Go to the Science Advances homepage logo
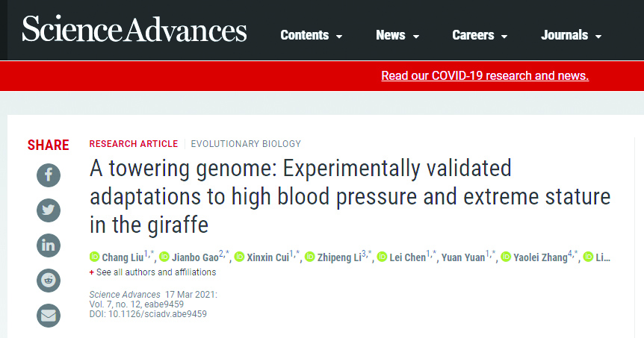The image size is (644, 338). 134,28
